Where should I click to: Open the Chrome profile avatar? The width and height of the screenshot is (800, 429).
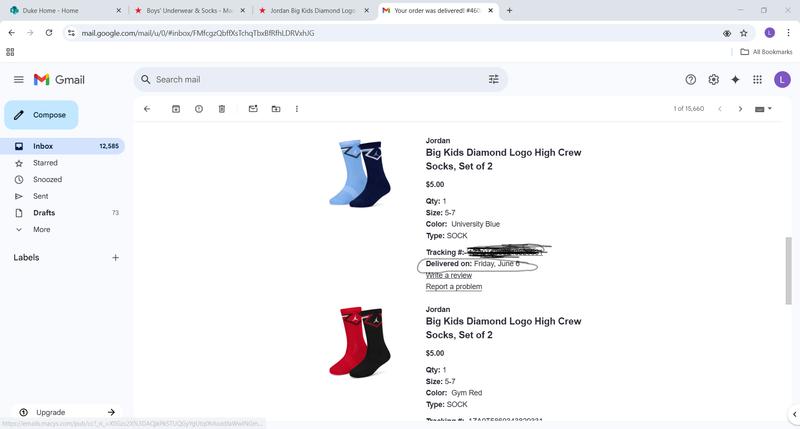(769, 33)
